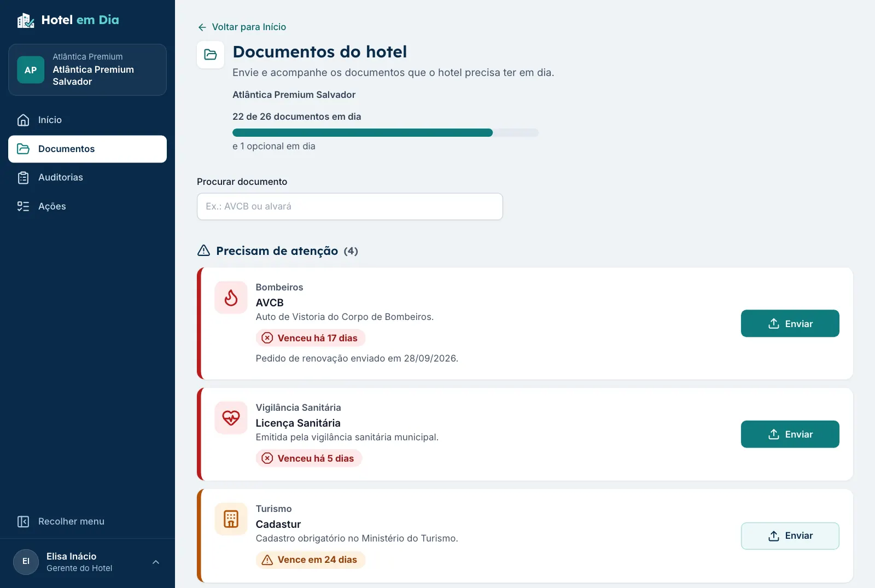
Task: Click the AP hotel avatar badge
Action: coord(31,70)
